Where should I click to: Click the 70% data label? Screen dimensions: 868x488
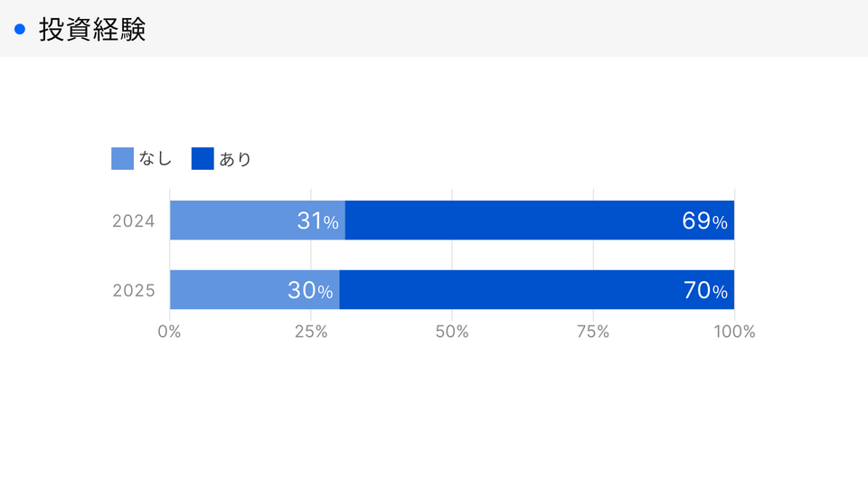tap(704, 291)
